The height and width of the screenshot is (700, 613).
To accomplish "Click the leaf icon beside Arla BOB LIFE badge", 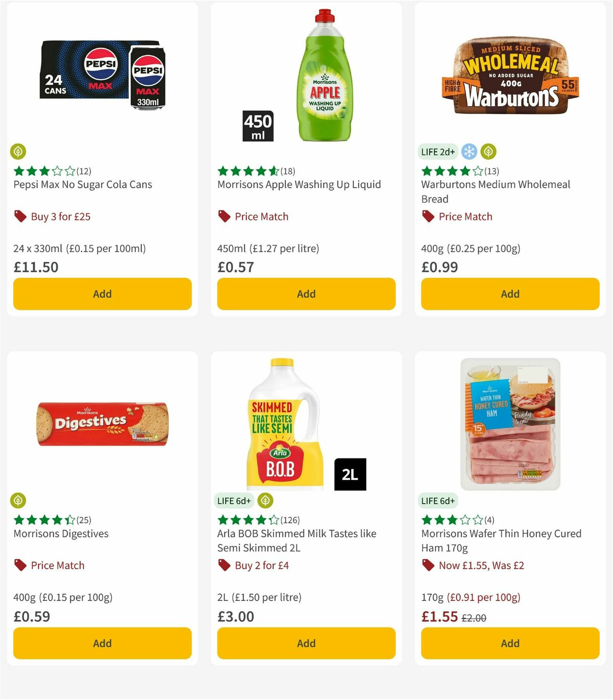I will coord(265,501).
